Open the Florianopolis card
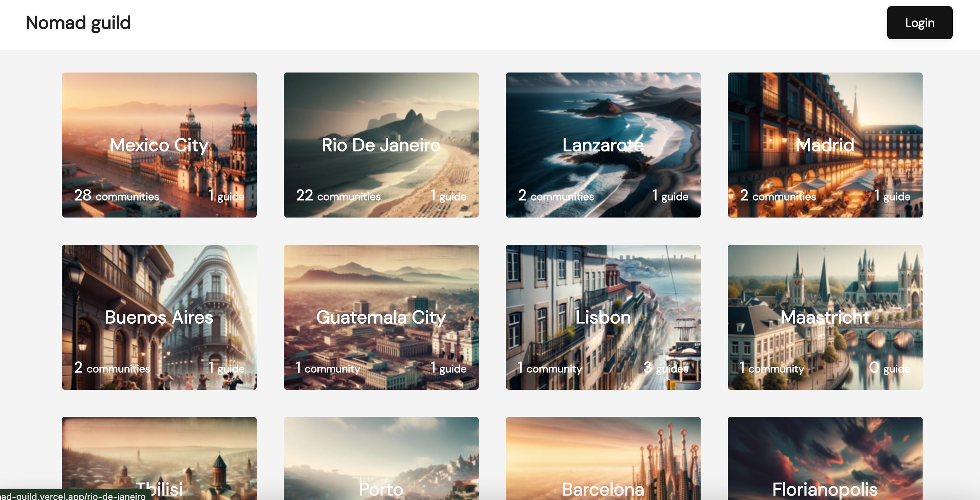 tap(825, 458)
